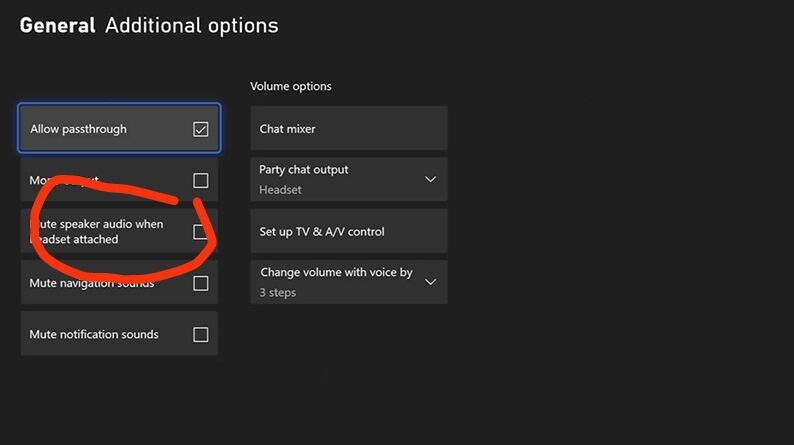Click the Volume options section label
Screen dimensions: 794x445
click(291, 86)
